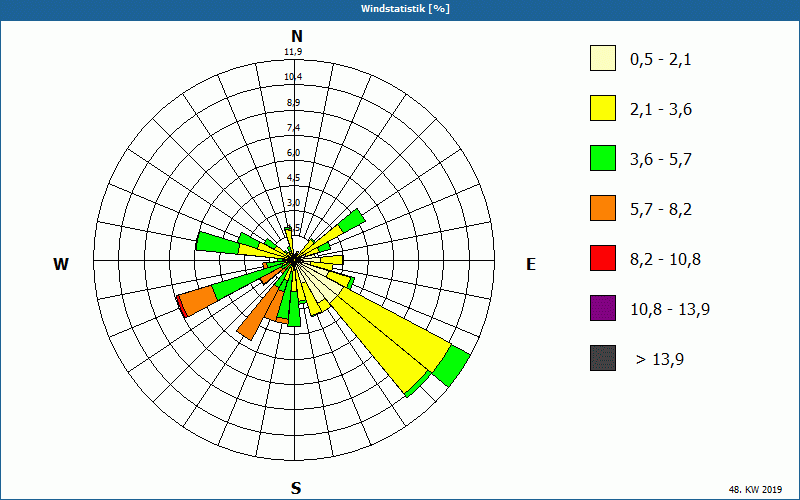Viewport: 800px width, 500px height.
Task: Click the pale yellow 0,5 - 2,1 legend swatch
Action: 603,58
